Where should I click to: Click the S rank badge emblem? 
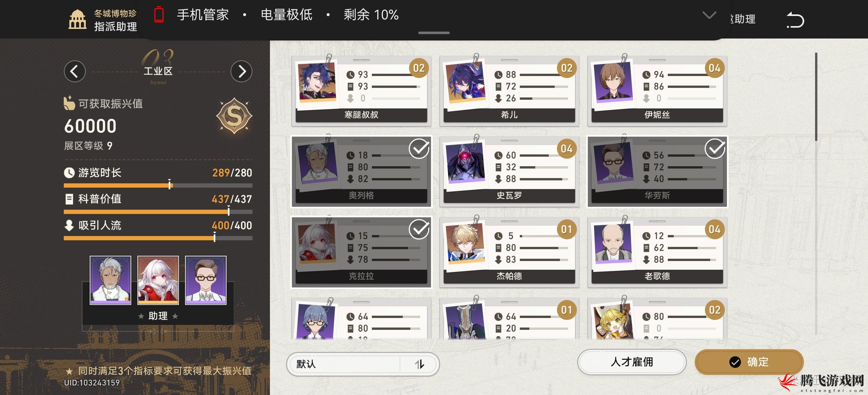pos(234,116)
